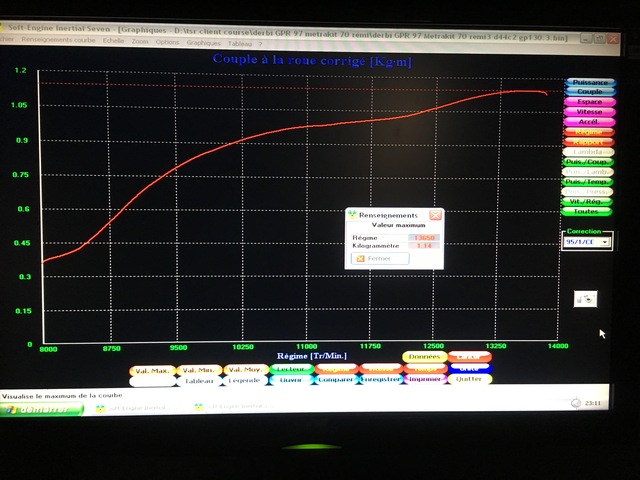Open the Correction dropdown list
Viewport: 640px width, 480px height.
[604, 242]
